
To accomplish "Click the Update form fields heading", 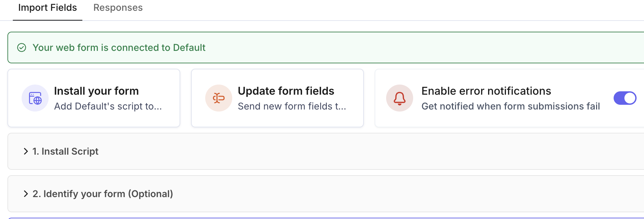I will click(x=286, y=91).
